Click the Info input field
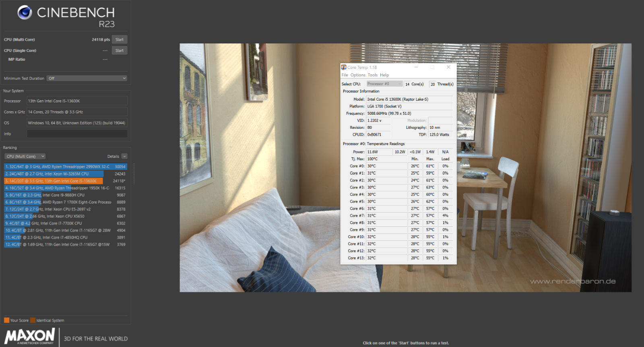The width and height of the screenshot is (644, 347). click(77, 134)
